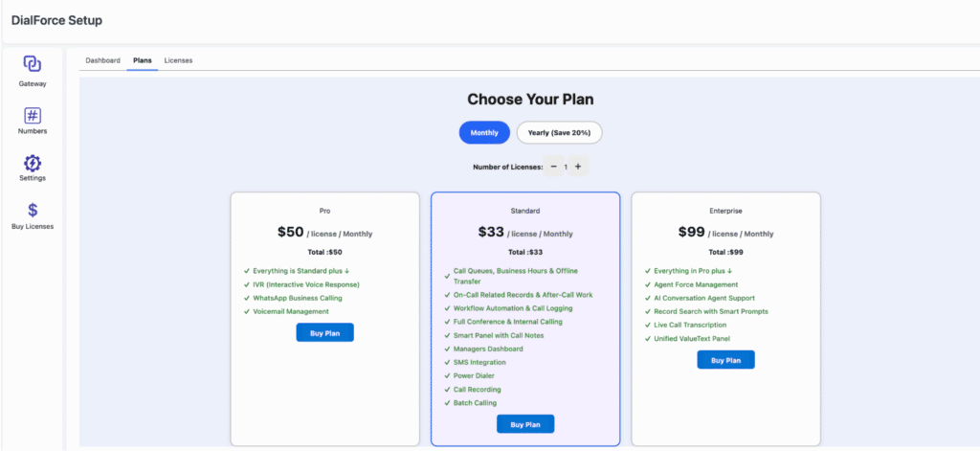Image resolution: width=980 pixels, height=451 pixels.
Task: Switch to Yearly (Save 20%) billing
Action: pyautogui.click(x=559, y=132)
